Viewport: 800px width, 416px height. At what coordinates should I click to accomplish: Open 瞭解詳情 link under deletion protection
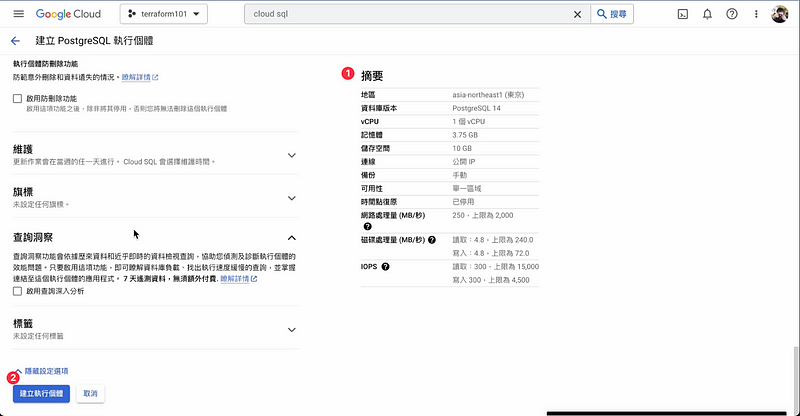[x=140, y=78]
